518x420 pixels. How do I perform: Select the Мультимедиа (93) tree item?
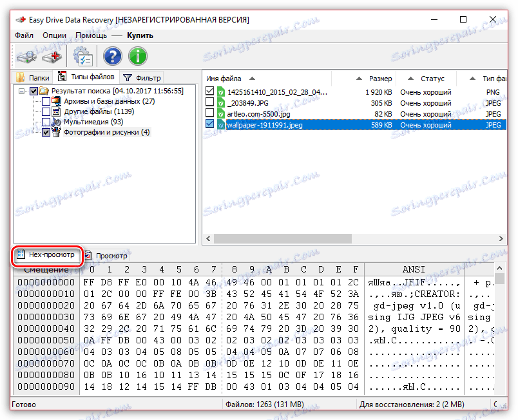(93, 122)
